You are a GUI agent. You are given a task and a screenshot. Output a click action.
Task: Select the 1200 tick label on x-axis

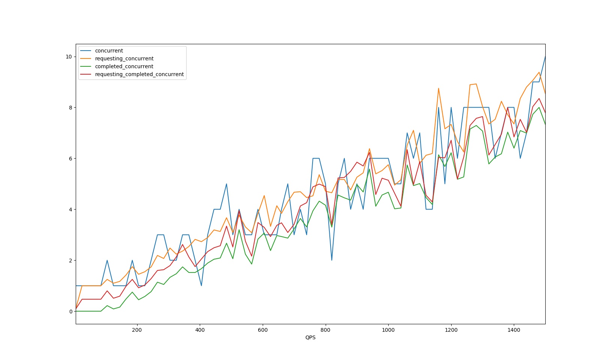451,330
